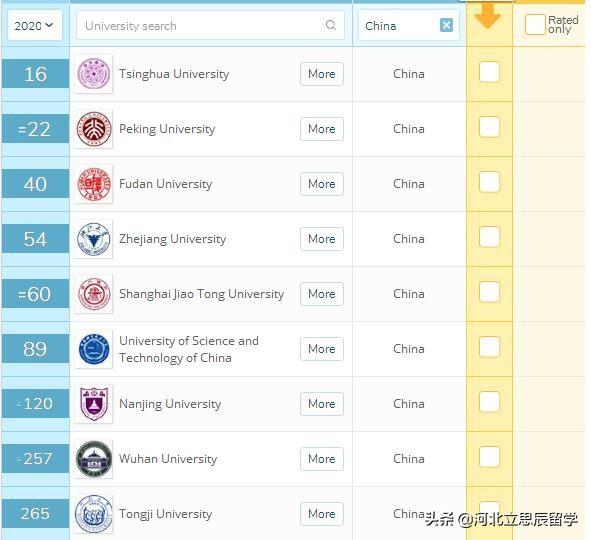The image size is (591, 540).
Task: Open More for Nanjing University
Action: pyautogui.click(x=322, y=404)
